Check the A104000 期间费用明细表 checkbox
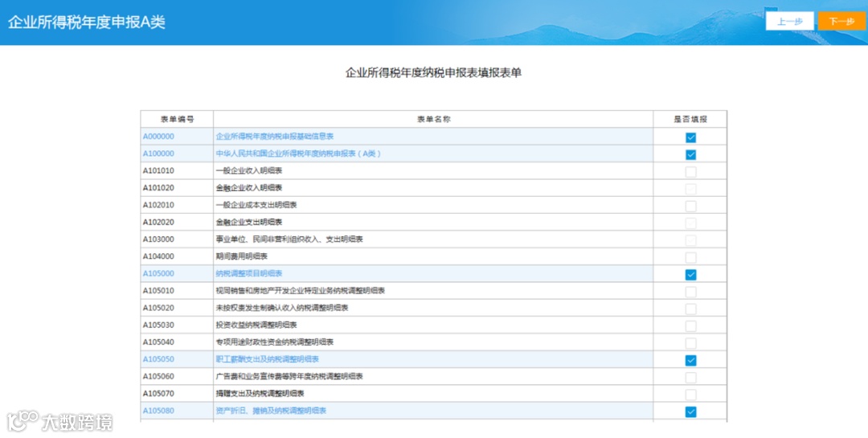 pyautogui.click(x=691, y=257)
